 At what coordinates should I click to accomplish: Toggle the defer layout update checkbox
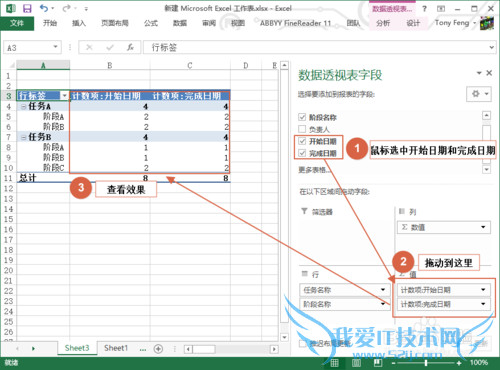point(303,343)
